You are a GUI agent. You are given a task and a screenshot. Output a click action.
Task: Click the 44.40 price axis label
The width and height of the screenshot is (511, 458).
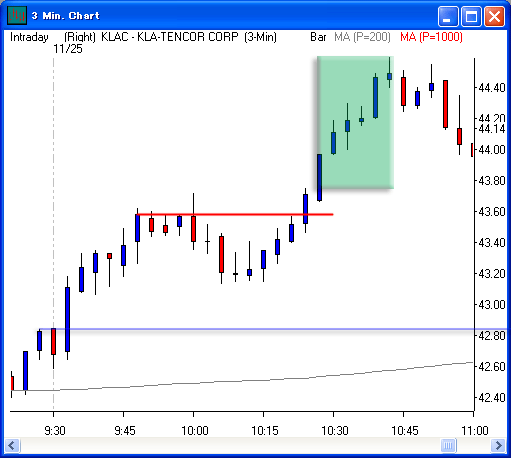pyautogui.click(x=492, y=88)
